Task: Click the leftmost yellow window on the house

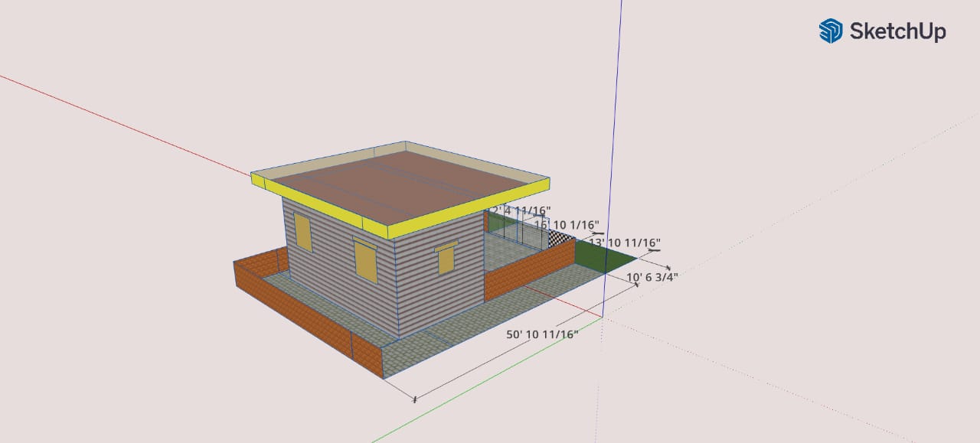Action: (303, 233)
